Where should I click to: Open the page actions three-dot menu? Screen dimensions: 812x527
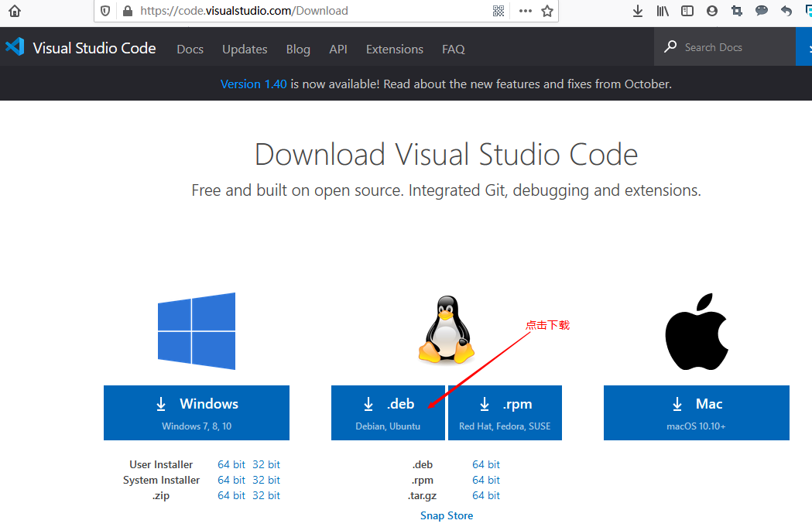coord(525,11)
